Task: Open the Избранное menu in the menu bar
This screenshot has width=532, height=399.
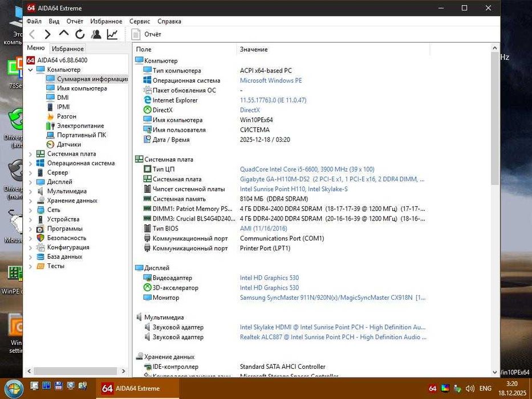Action: [106, 21]
